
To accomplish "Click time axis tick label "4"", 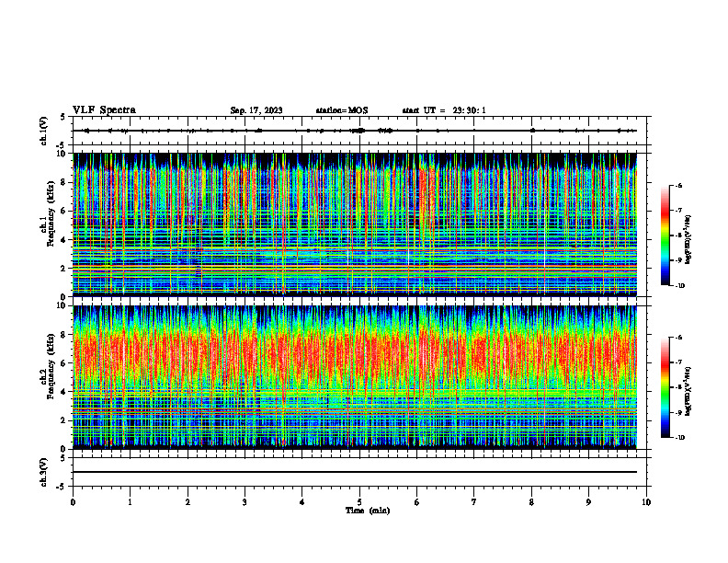I will pos(302,502).
